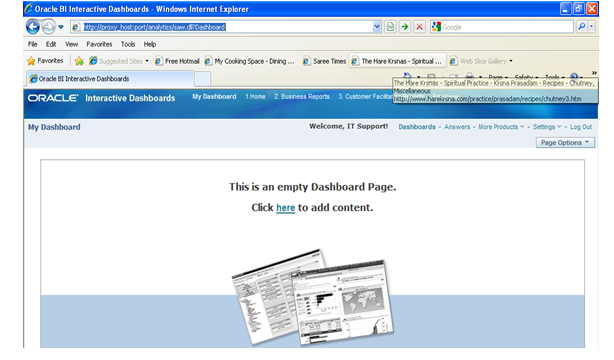The height and width of the screenshot is (360, 614).
Task: Open the Help menu
Action: coord(150,44)
